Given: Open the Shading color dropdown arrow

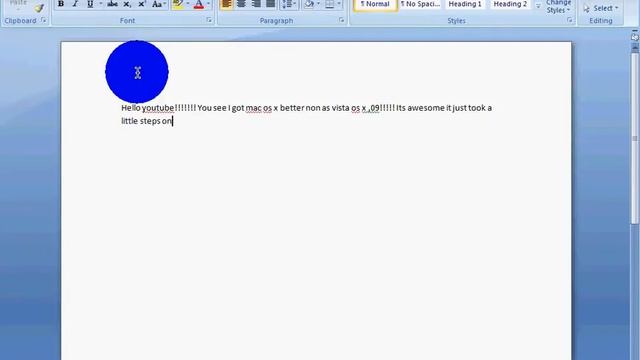Looking at the screenshot, I should point(318,4).
